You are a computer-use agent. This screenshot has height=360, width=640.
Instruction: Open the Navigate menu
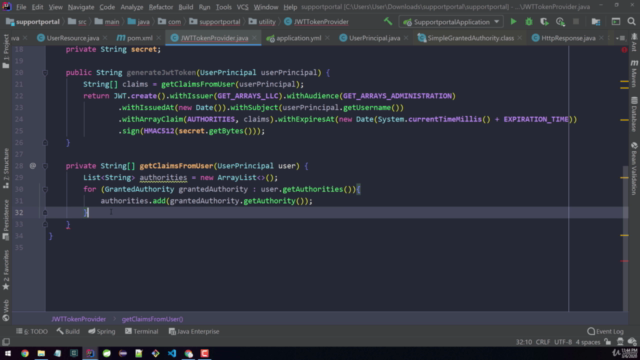pos(81,7)
